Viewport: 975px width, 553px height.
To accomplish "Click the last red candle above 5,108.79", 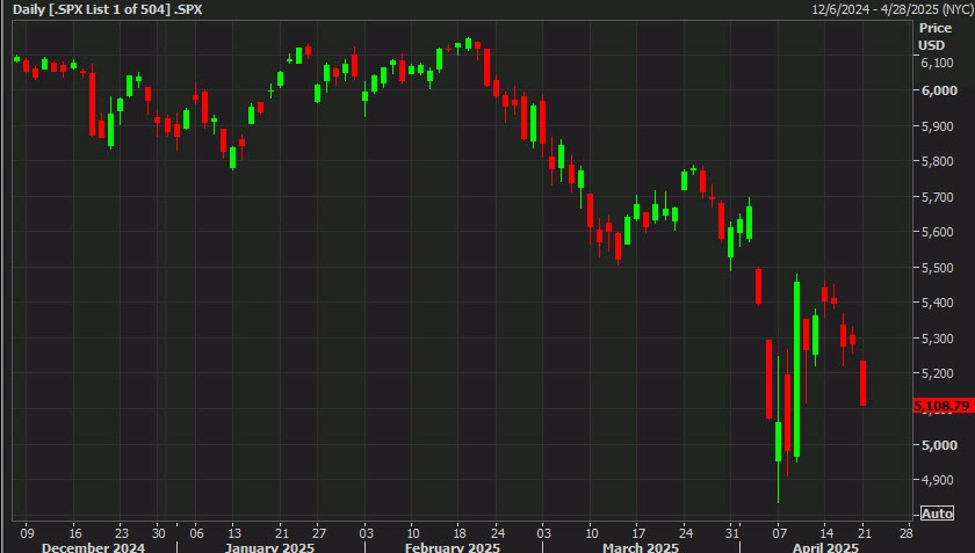I will [x=862, y=383].
